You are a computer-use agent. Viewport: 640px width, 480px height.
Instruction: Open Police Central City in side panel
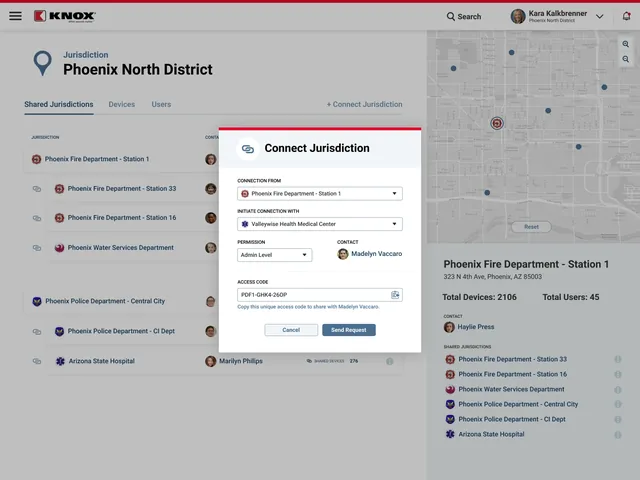(518, 404)
